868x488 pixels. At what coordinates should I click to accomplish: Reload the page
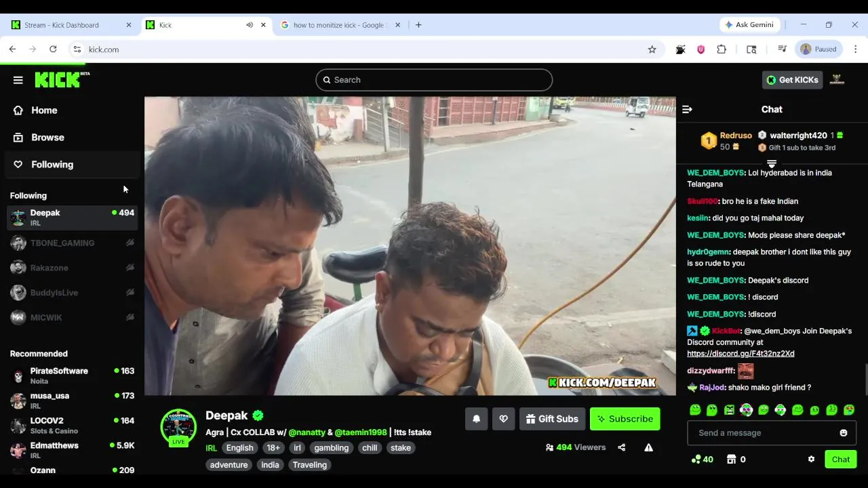53,49
